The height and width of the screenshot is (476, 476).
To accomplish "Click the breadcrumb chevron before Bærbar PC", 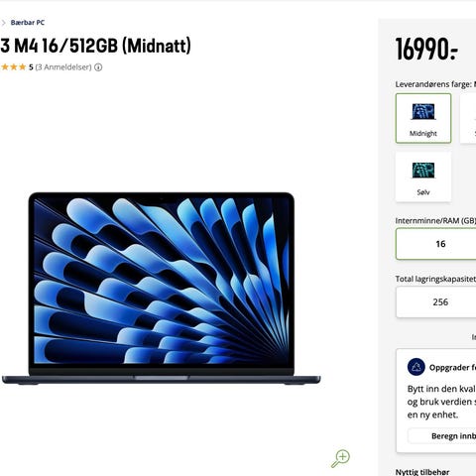I will [x=4, y=23].
